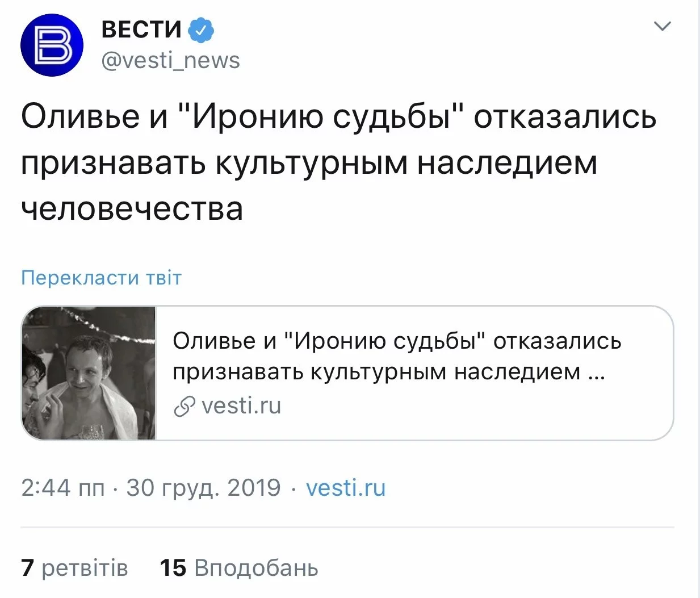700x598 pixels.
Task: Click the main tweet text's first line
Action: coord(338,117)
